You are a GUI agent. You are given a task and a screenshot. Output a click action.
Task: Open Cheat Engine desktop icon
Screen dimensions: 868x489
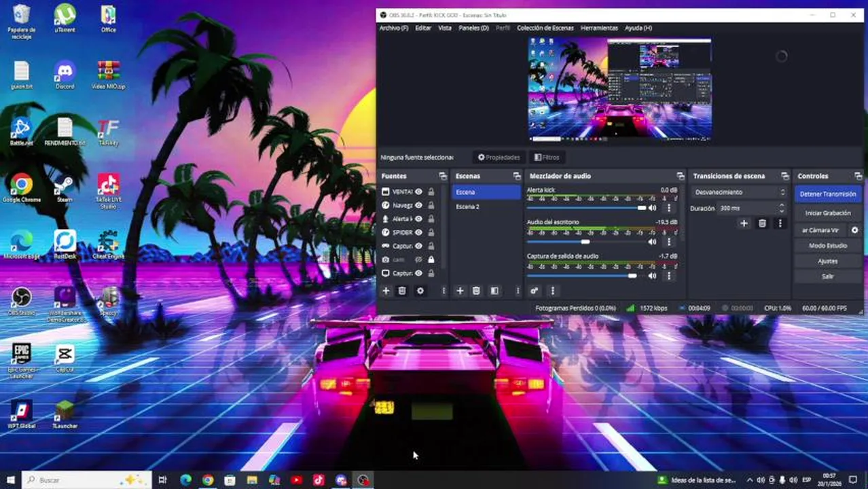click(109, 244)
